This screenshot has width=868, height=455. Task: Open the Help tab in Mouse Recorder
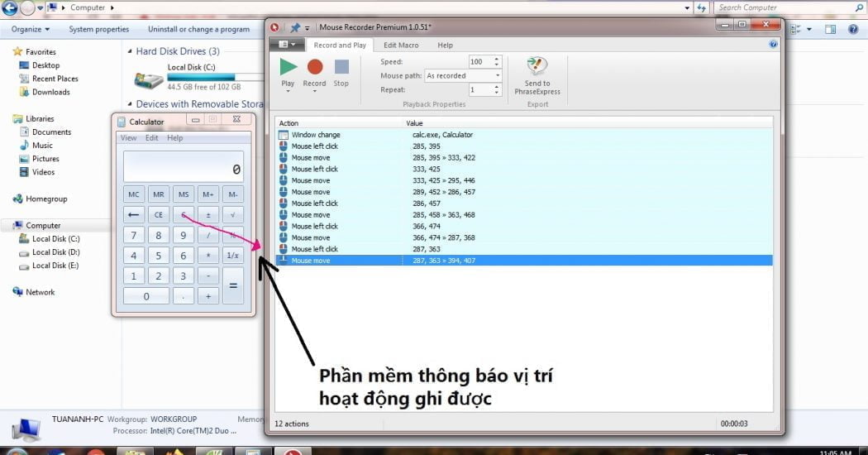[445, 45]
